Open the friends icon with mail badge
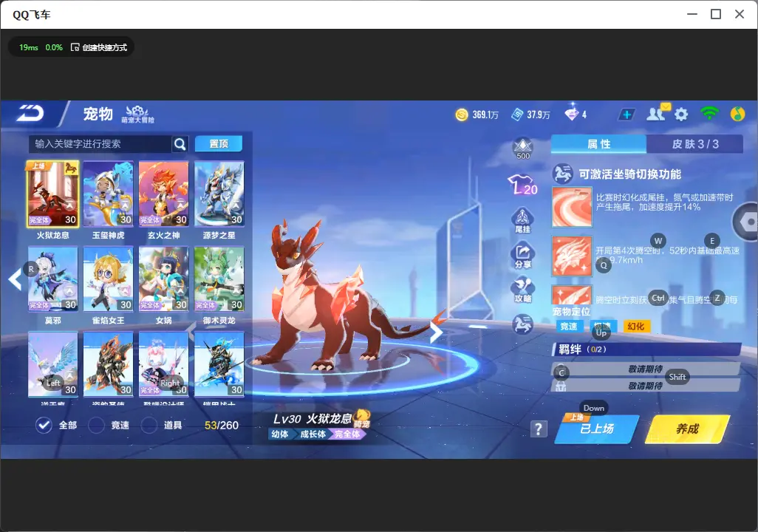The width and height of the screenshot is (758, 532). [657, 113]
